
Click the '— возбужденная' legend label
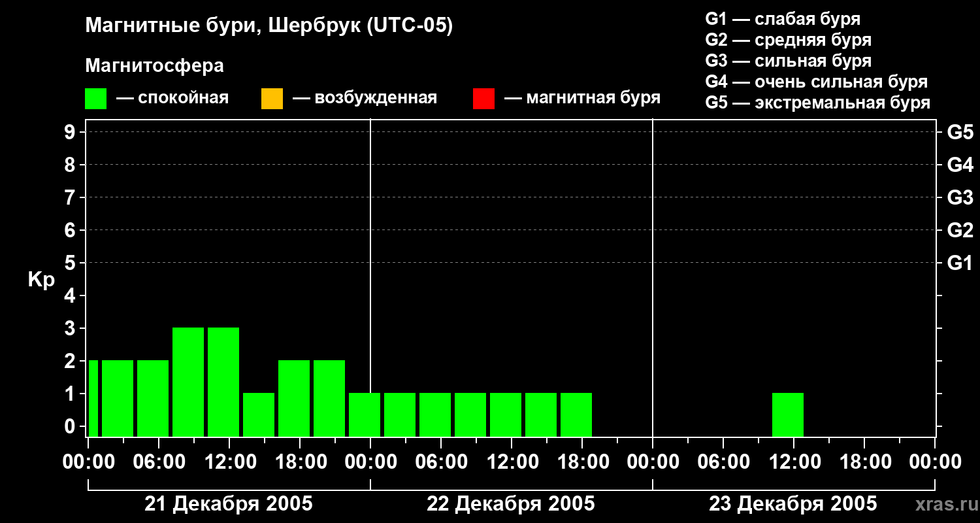point(365,99)
